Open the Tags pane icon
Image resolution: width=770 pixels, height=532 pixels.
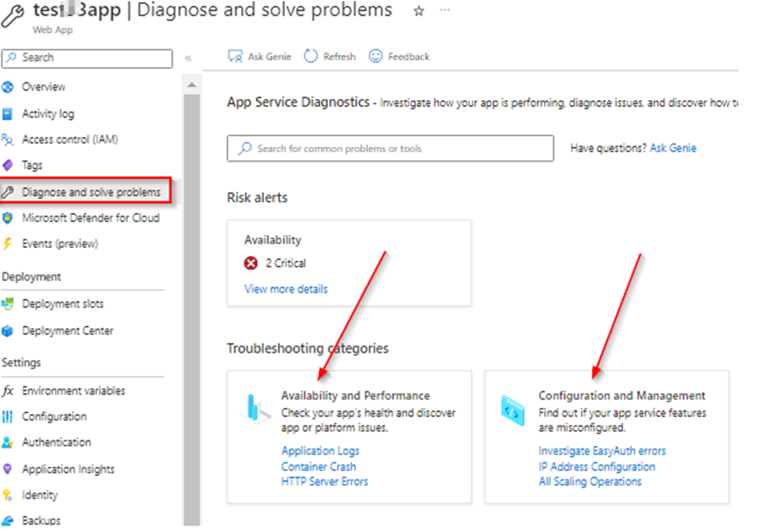click(9, 165)
